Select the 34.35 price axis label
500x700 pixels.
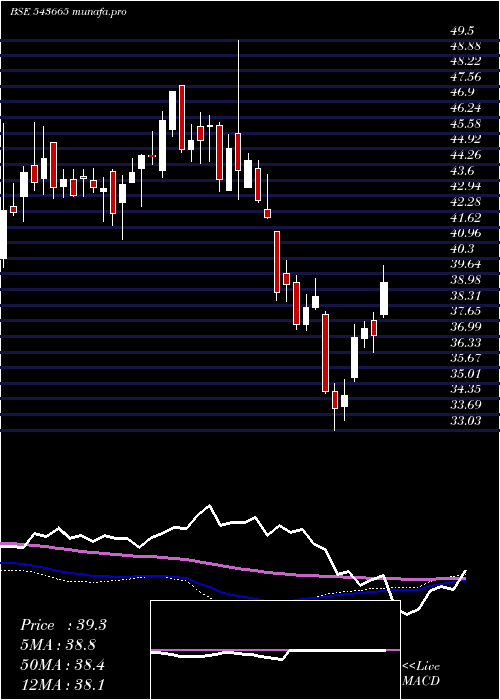[466, 389]
